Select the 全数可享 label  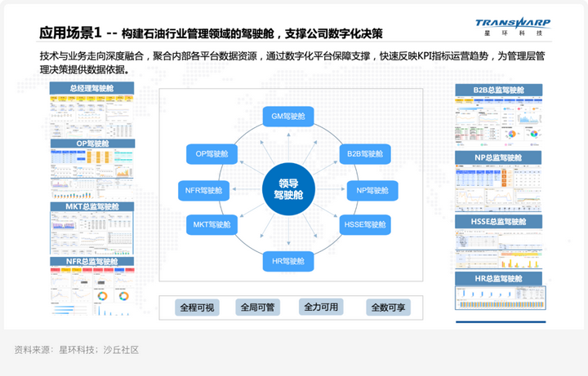tap(388, 307)
